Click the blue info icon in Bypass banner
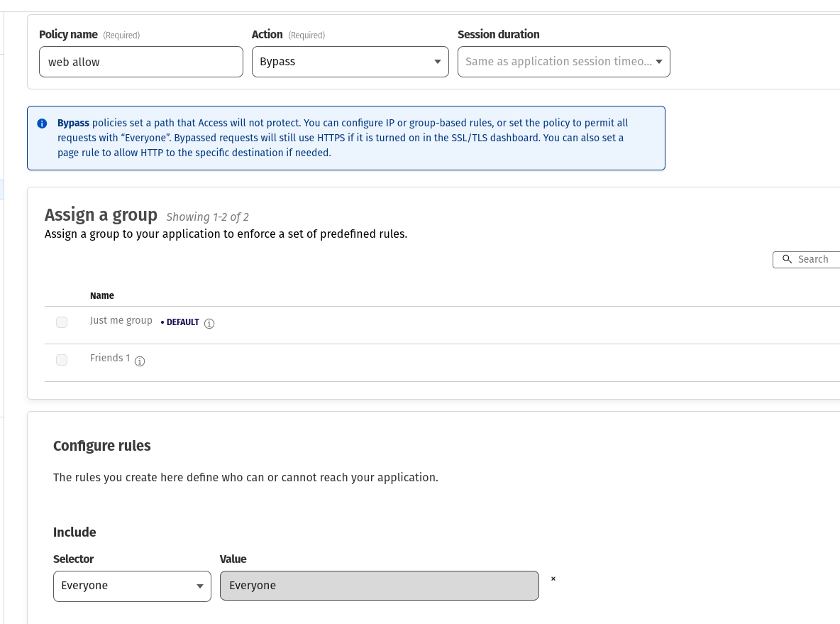The height and width of the screenshot is (624, 840). pos(43,124)
